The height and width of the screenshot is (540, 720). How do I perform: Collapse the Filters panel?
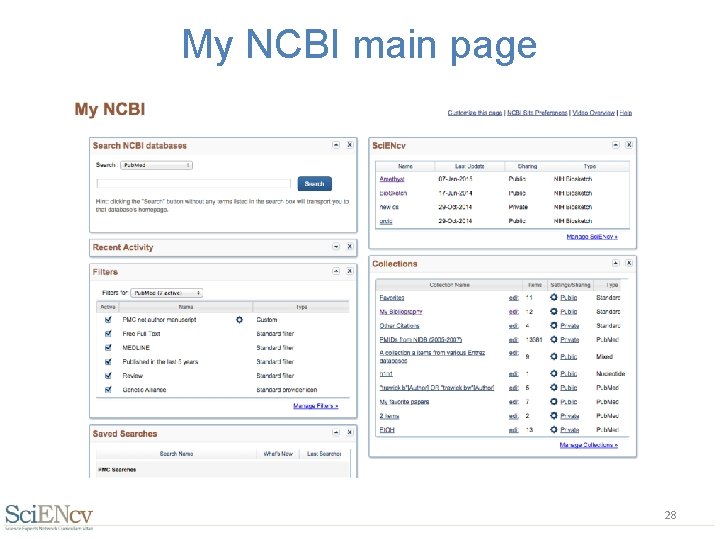(x=336, y=271)
